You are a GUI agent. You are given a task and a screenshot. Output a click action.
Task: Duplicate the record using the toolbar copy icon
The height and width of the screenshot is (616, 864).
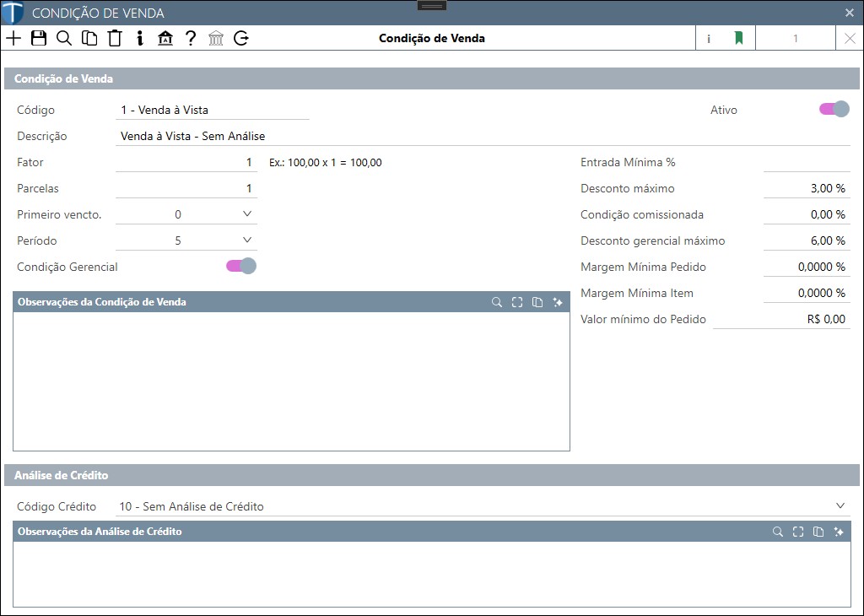coord(89,38)
